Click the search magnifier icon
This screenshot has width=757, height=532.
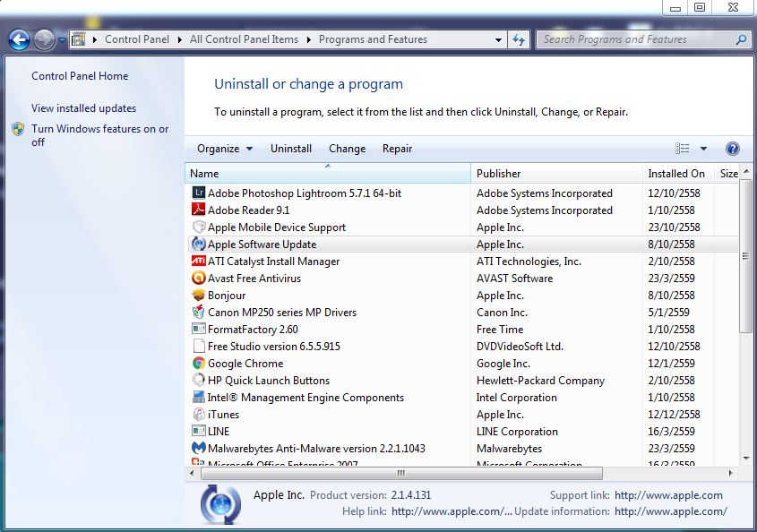coord(741,39)
